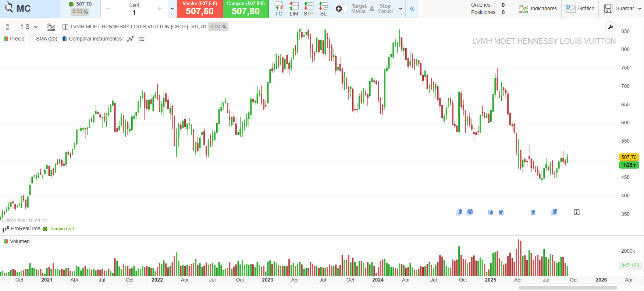Select the LIM limit order icon
This screenshot has height=291, width=644.
click(x=294, y=8)
